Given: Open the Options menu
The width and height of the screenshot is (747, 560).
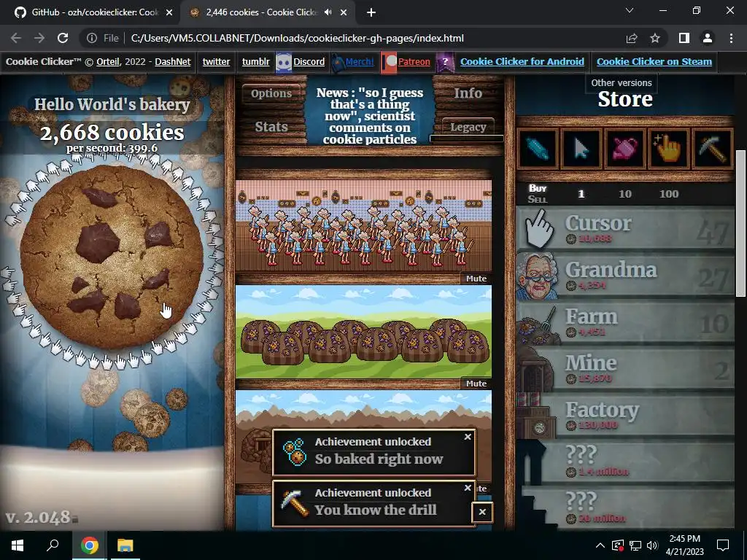Looking at the screenshot, I should [x=271, y=93].
